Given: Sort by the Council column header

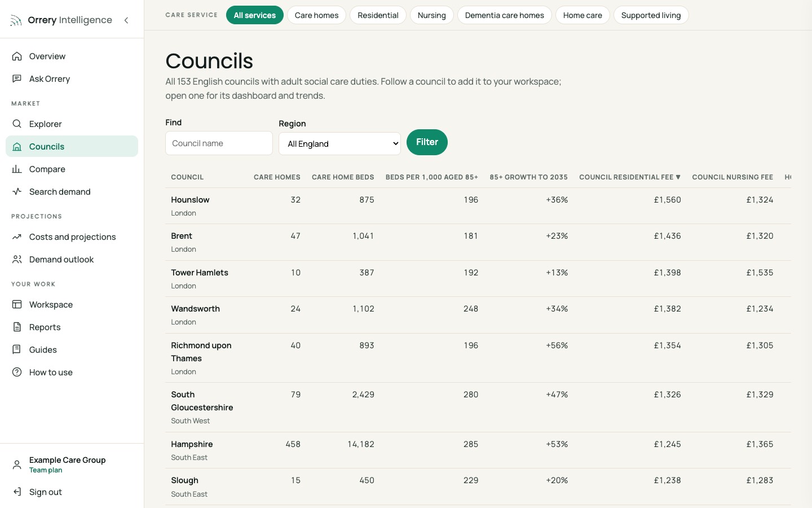Looking at the screenshot, I should (187, 177).
